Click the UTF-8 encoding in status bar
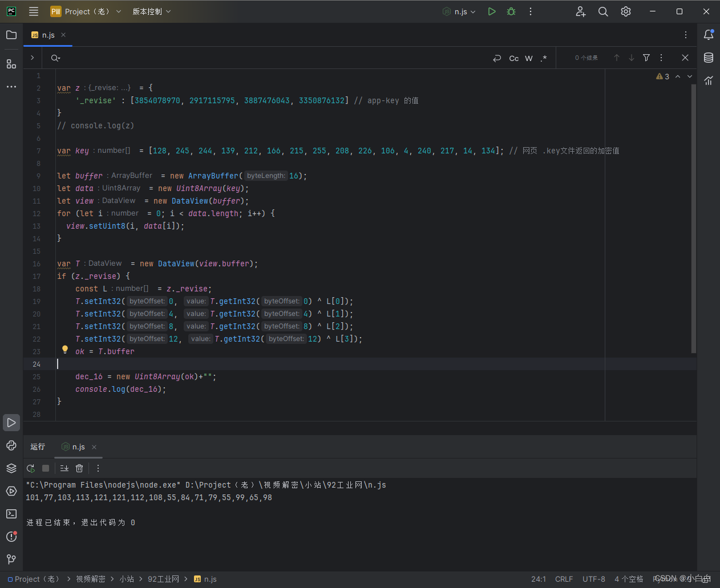720x588 pixels. [593, 579]
